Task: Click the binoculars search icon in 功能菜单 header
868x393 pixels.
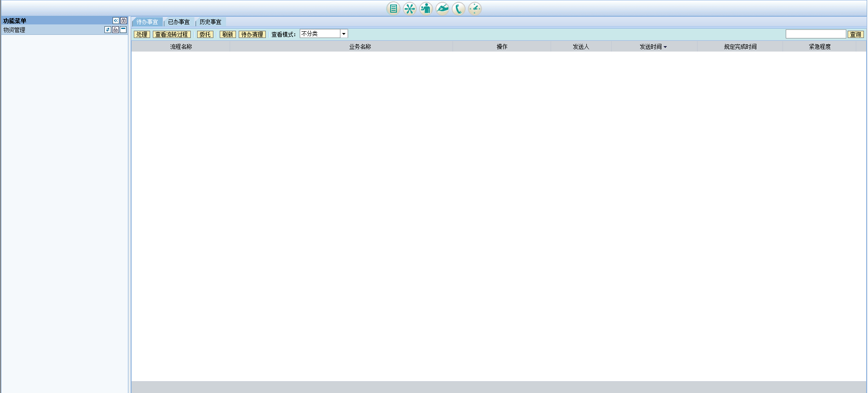Action: click(123, 21)
